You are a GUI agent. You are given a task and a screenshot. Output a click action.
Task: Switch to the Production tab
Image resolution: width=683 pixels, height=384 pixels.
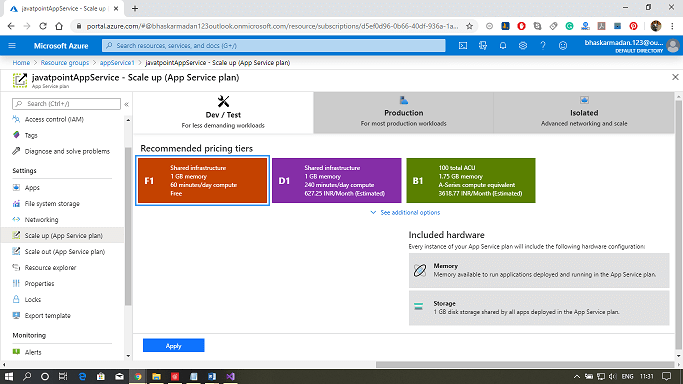(403, 112)
